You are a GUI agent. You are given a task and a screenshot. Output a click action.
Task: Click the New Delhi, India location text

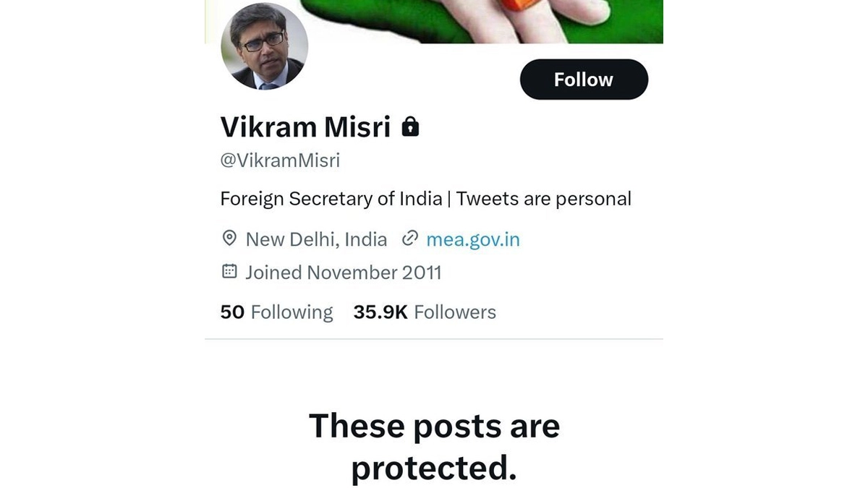point(316,239)
